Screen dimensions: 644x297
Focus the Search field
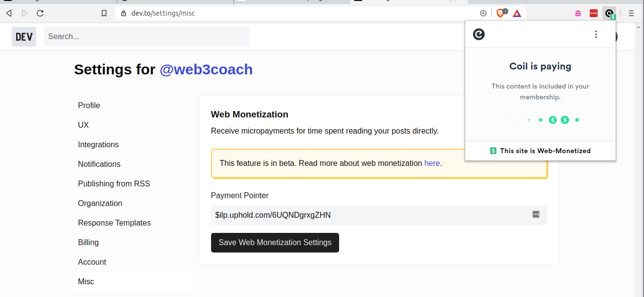point(147,37)
